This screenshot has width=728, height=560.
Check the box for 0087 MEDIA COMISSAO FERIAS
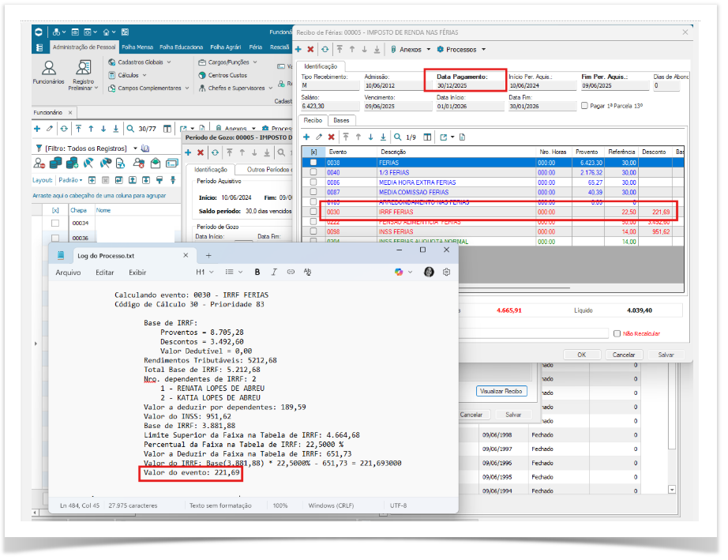coord(313,192)
